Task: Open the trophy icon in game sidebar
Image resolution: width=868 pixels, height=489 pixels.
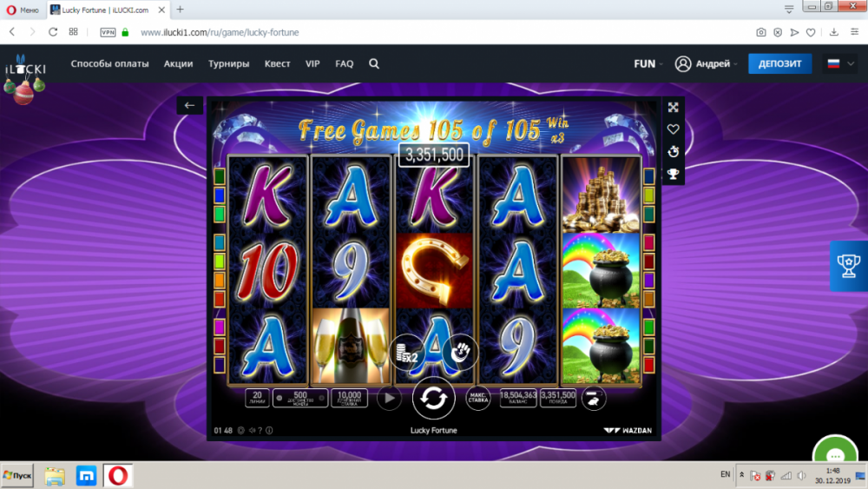Action: pyautogui.click(x=674, y=175)
